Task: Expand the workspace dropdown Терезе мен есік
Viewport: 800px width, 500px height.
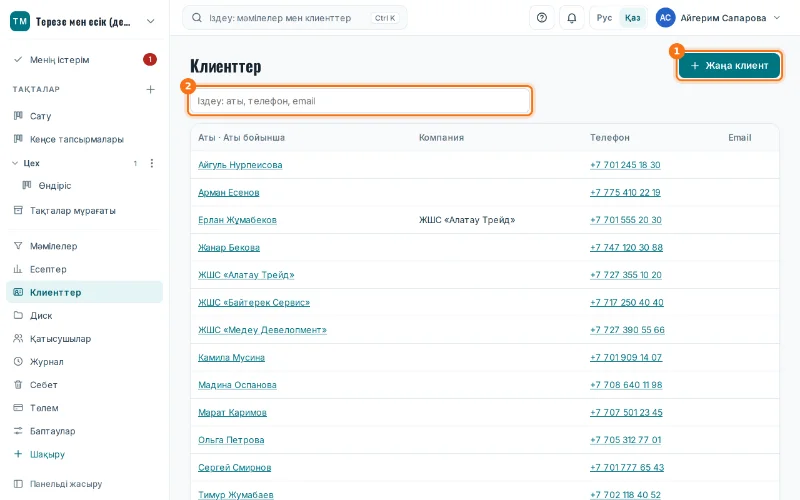Action: coord(151,21)
